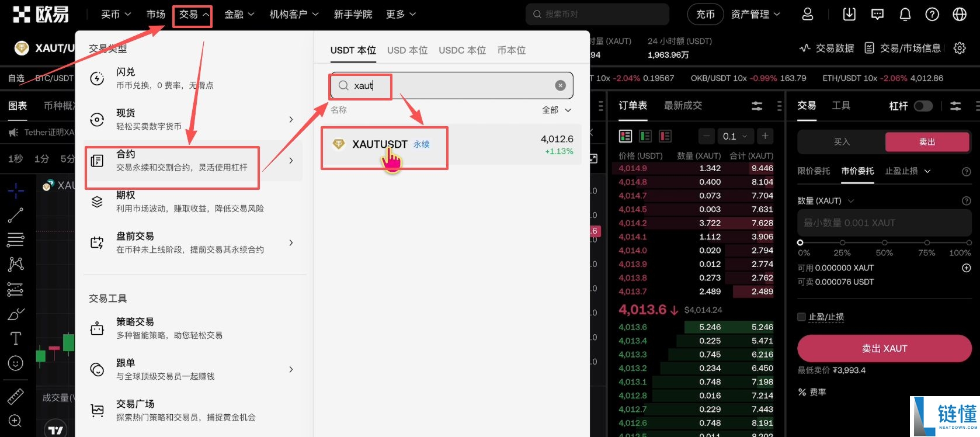This screenshot has width=980, height=437.
Task: Expand the 机构客户 dropdown menu
Action: pyautogui.click(x=294, y=14)
